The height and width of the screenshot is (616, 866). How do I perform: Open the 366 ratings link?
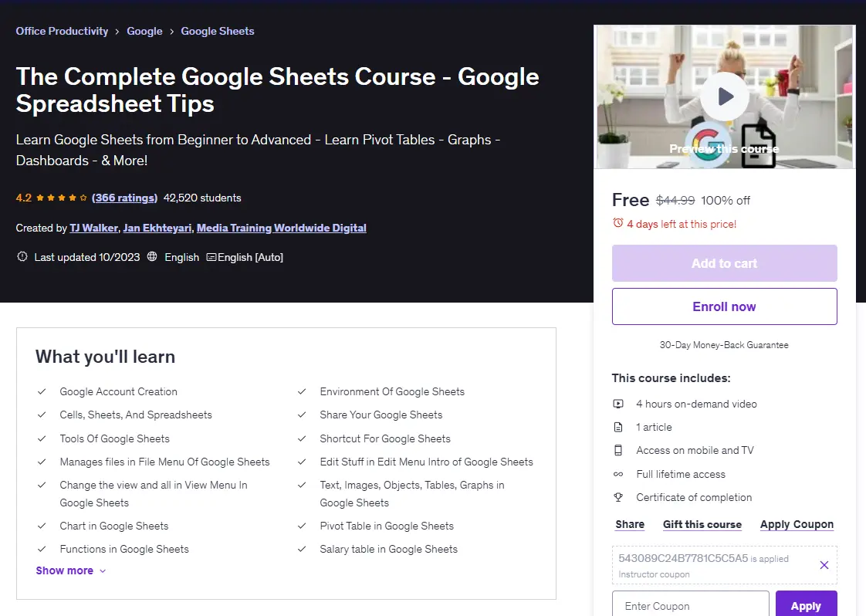coord(125,198)
